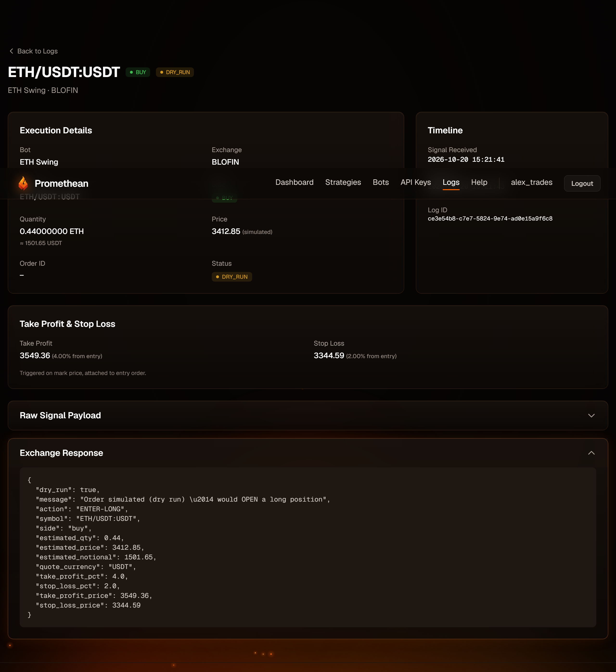Screen dimensions: 616x672
Task: Click the "dry_run": true JSON line
Action: [x=68, y=490]
